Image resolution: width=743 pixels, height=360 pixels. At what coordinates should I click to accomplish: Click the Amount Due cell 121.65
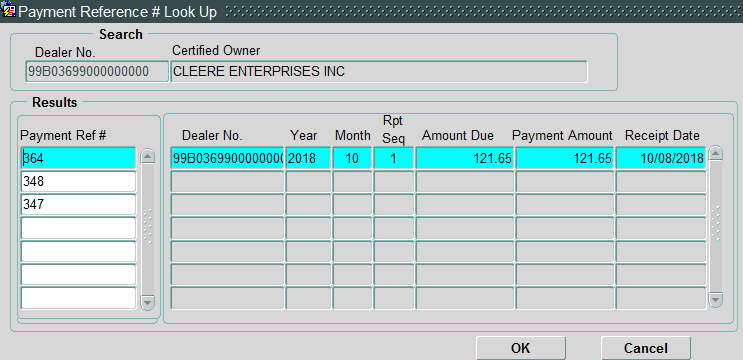[464, 158]
